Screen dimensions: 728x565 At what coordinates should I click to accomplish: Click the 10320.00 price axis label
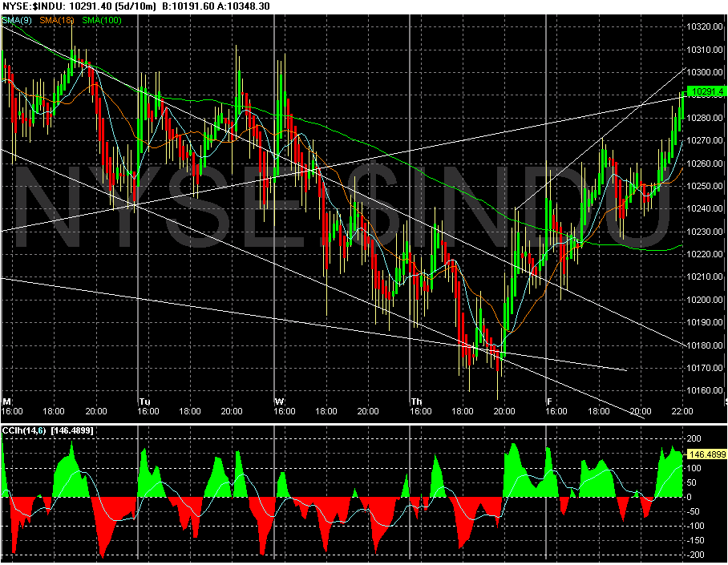[705, 27]
